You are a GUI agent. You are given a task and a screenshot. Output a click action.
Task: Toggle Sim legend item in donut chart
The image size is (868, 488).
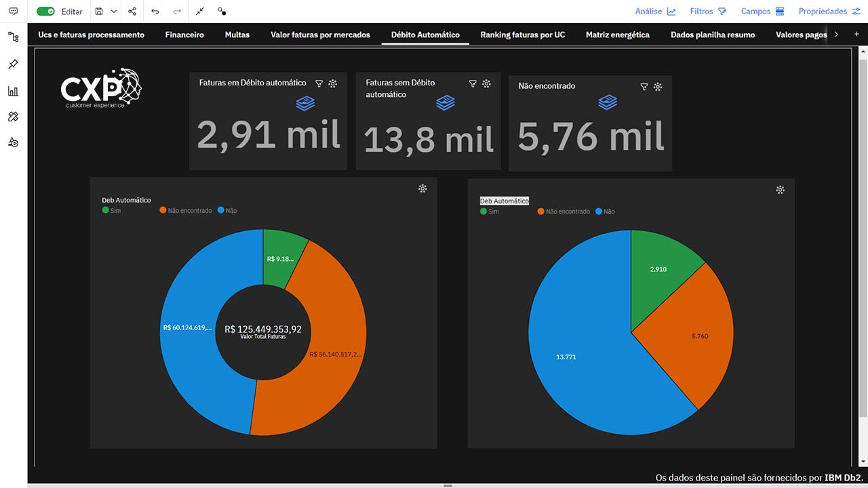(x=111, y=211)
